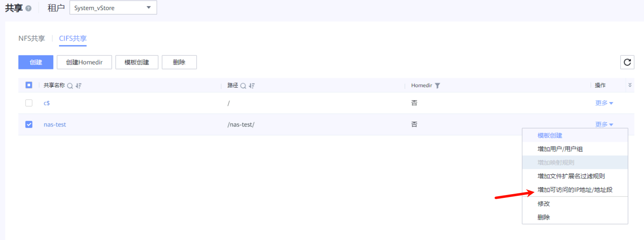The width and height of the screenshot is (644, 240).
Task: Click the blue 创建 button
Action: [36, 62]
